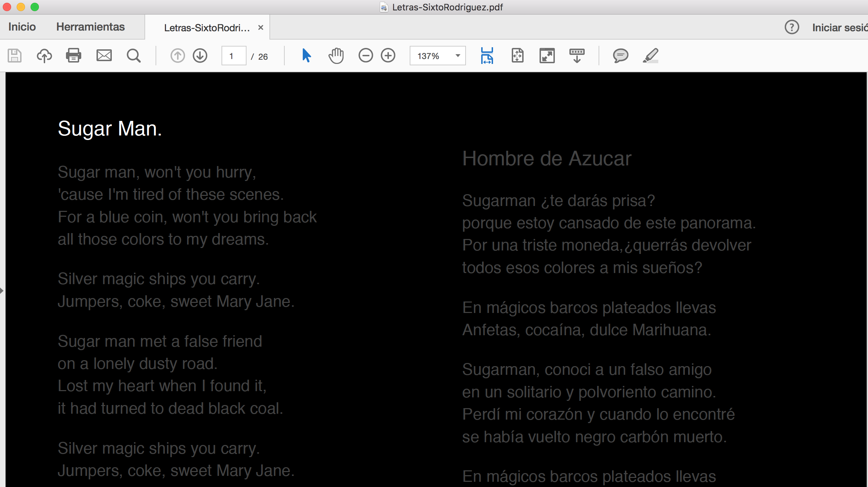Upload file to cloud icon

point(44,56)
